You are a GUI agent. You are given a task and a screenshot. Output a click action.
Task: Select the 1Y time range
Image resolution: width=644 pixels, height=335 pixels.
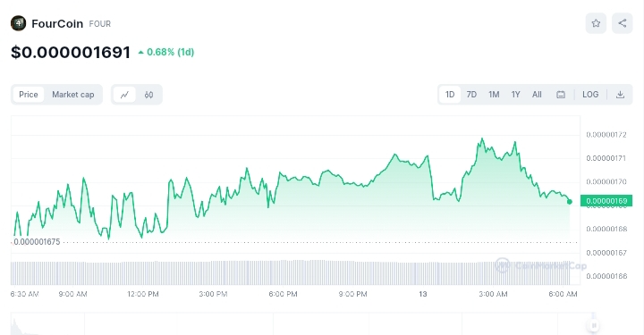tap(515, 95)
